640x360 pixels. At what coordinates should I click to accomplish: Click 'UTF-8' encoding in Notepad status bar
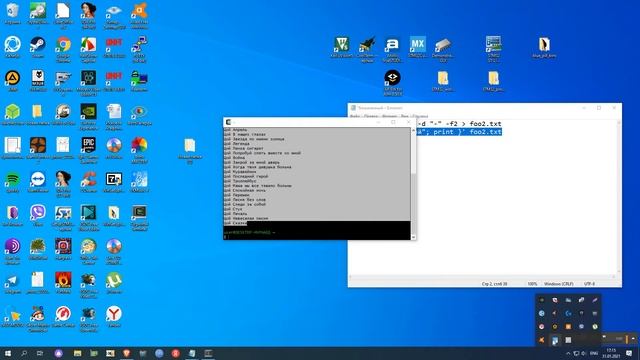(589, 283)
